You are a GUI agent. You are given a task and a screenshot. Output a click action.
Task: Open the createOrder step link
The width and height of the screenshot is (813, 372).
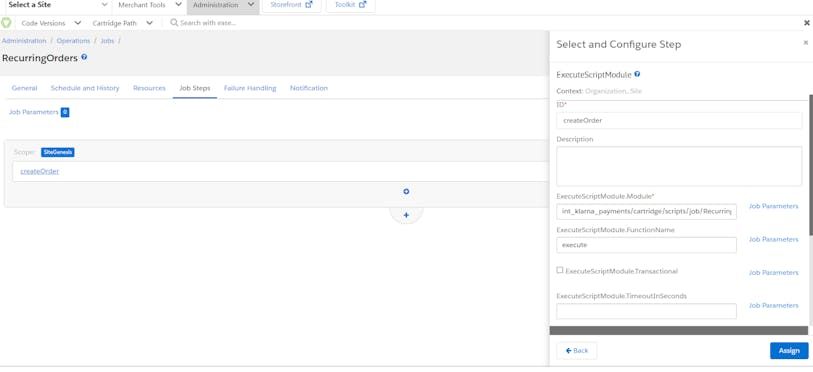(x=39, y=171)
